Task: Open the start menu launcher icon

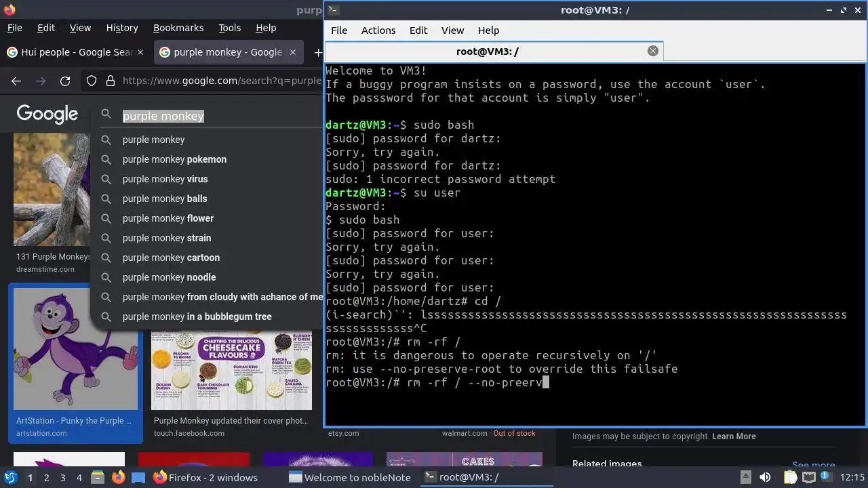Action: point(10,477)
